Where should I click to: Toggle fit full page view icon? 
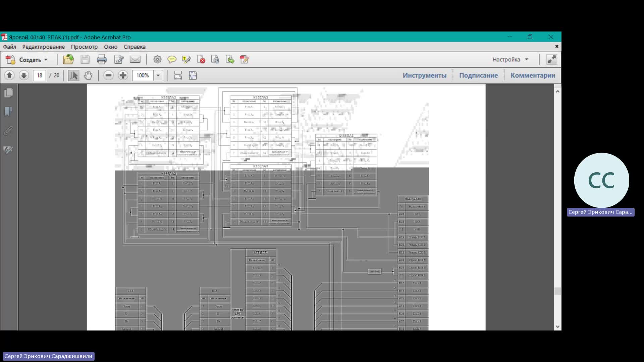coord(193,75)
